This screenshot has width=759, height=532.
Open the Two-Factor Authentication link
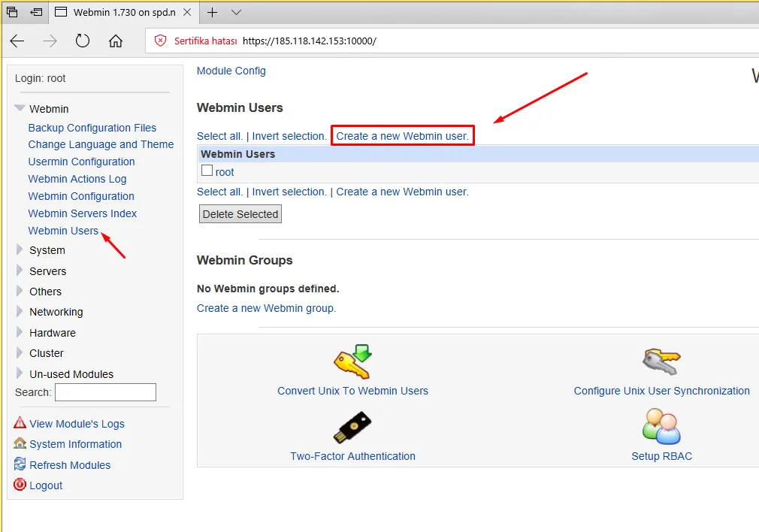click(x=353, y=456)
